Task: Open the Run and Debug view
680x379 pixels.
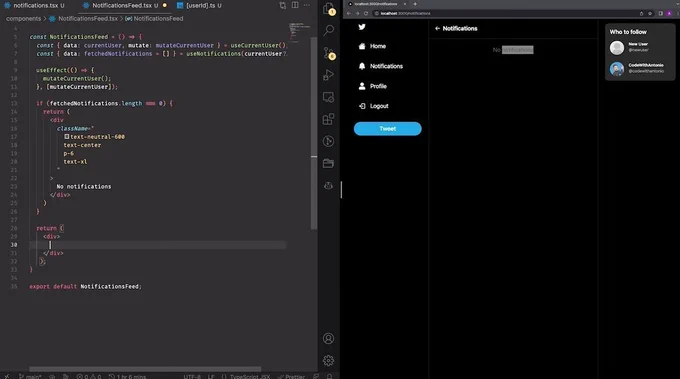Action: point(329,75)
